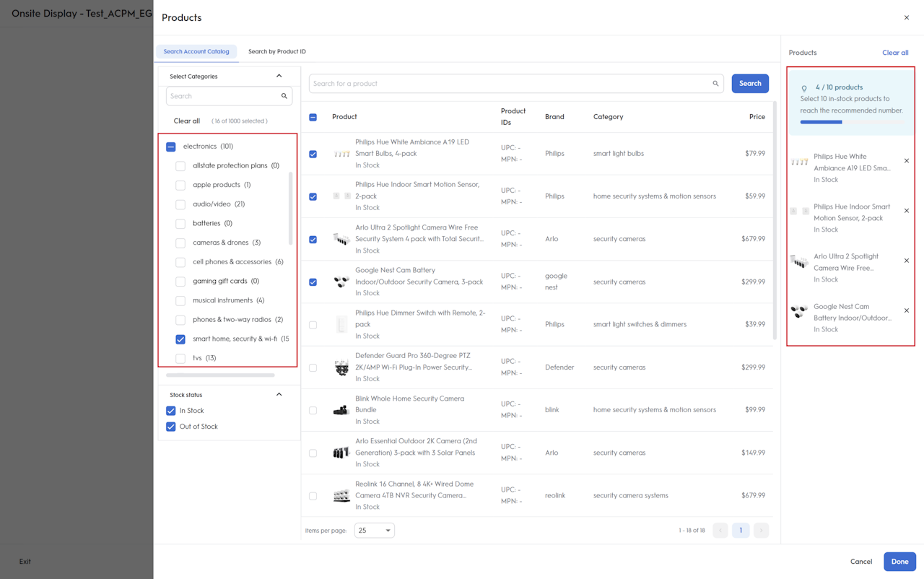
Task: Click page number 1 in pagination
Action: 741,531
